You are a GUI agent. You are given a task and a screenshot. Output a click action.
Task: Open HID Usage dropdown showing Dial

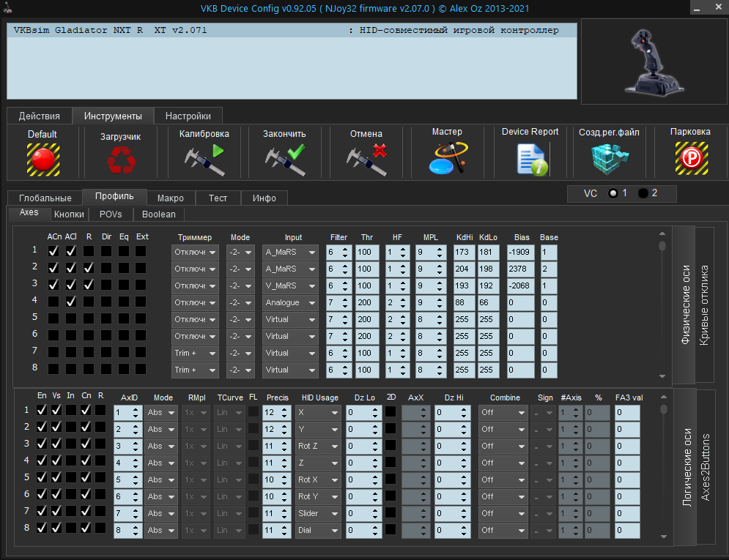tap(317, 530)
